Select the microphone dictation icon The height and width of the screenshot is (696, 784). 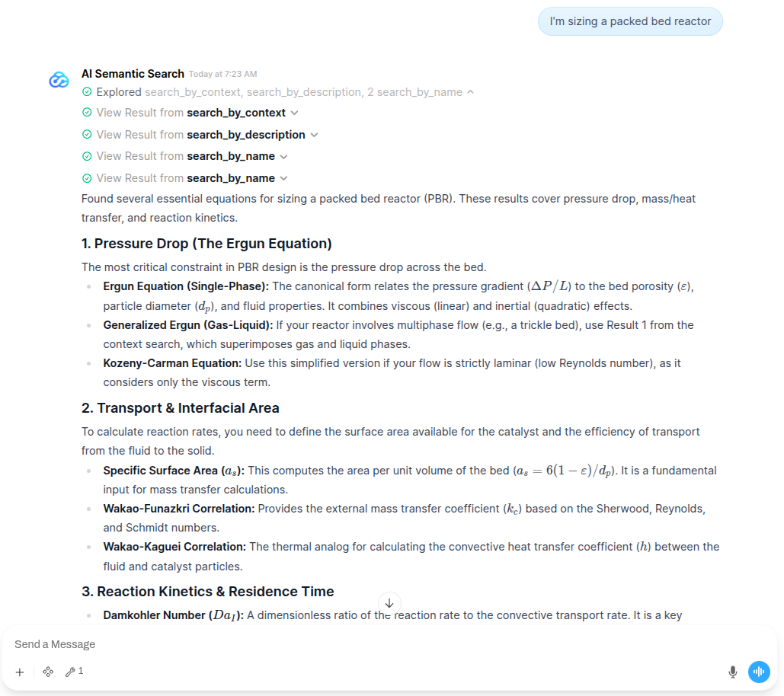[x=732, y=672]
